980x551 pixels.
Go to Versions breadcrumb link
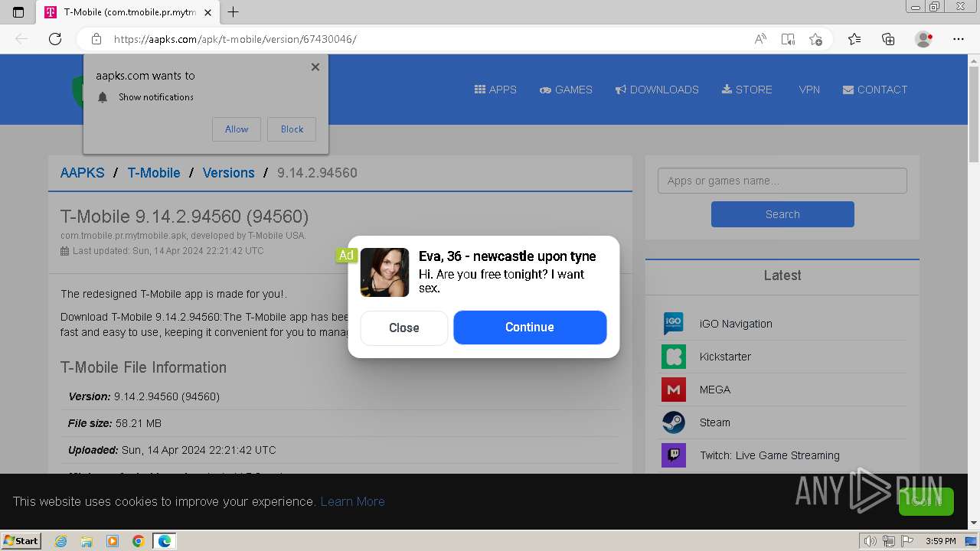coord(228,173)
